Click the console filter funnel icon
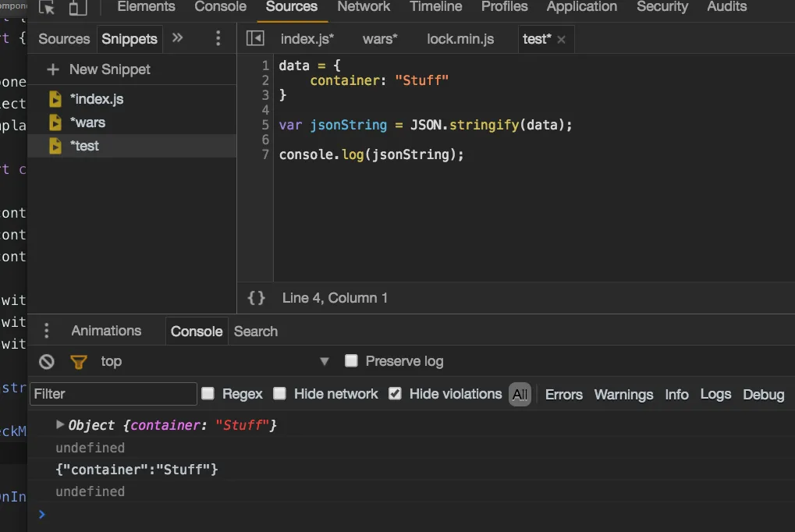Screen dimensions: 795x532 tap(78, 361)
